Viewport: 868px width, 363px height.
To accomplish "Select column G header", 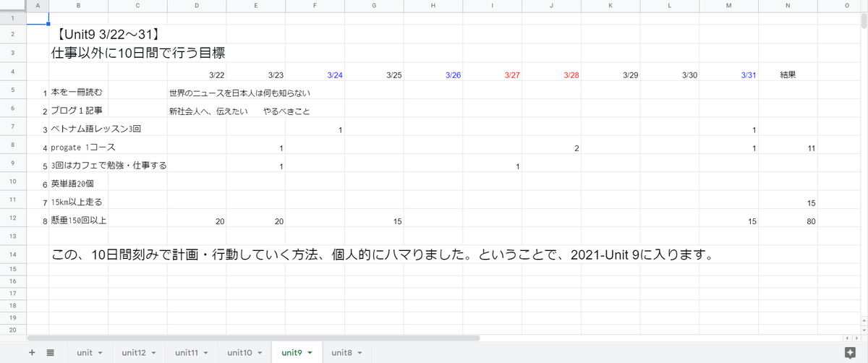I will tap(374, 6).
